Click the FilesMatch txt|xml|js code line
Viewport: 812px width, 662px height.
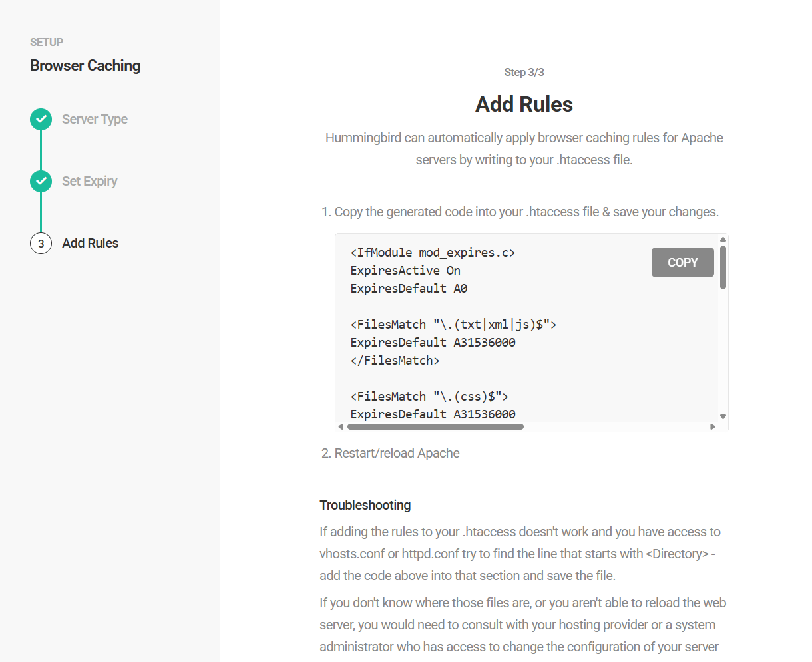pos(453,325)
